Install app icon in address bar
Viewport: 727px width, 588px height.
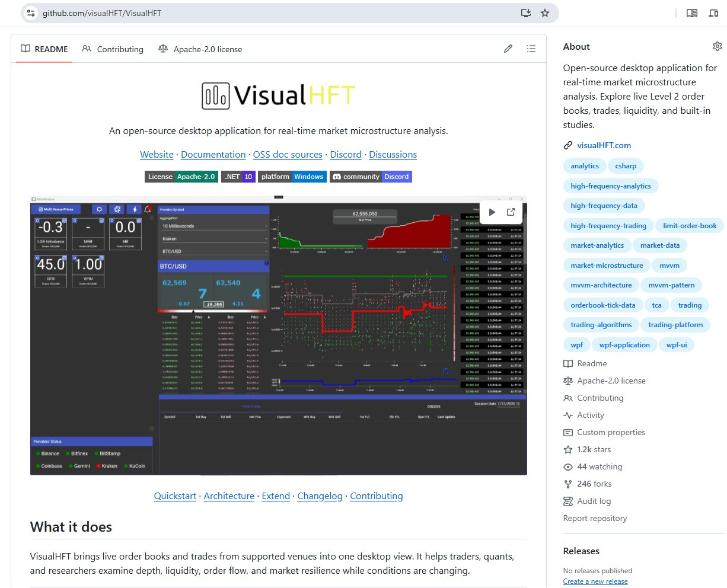(x=525, y=13)
